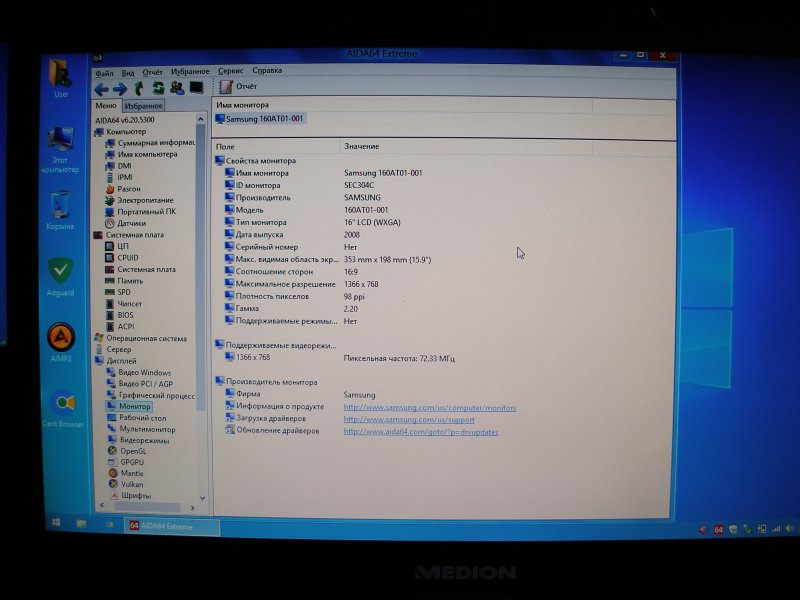The image size is (800, 600).
Task: Collapse the Системная плата category
Action: [x=98, y=235]
